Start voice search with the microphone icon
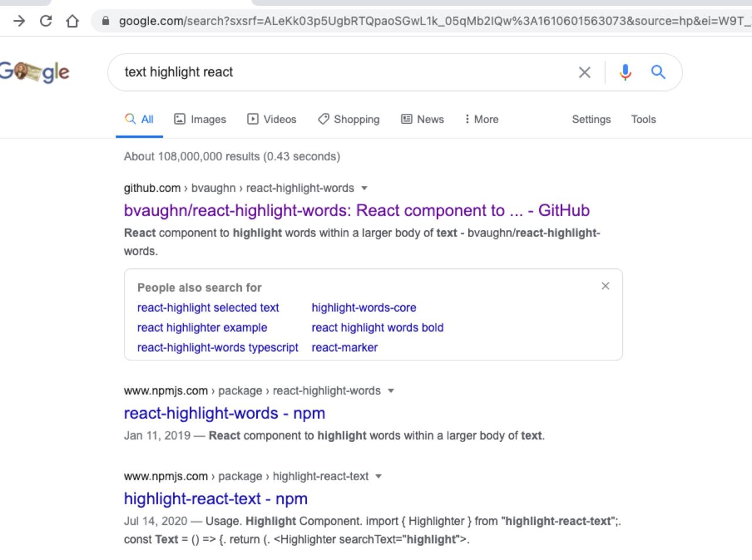Image resolution: width=752 pixels, height=560 pixels. [625, 72]
